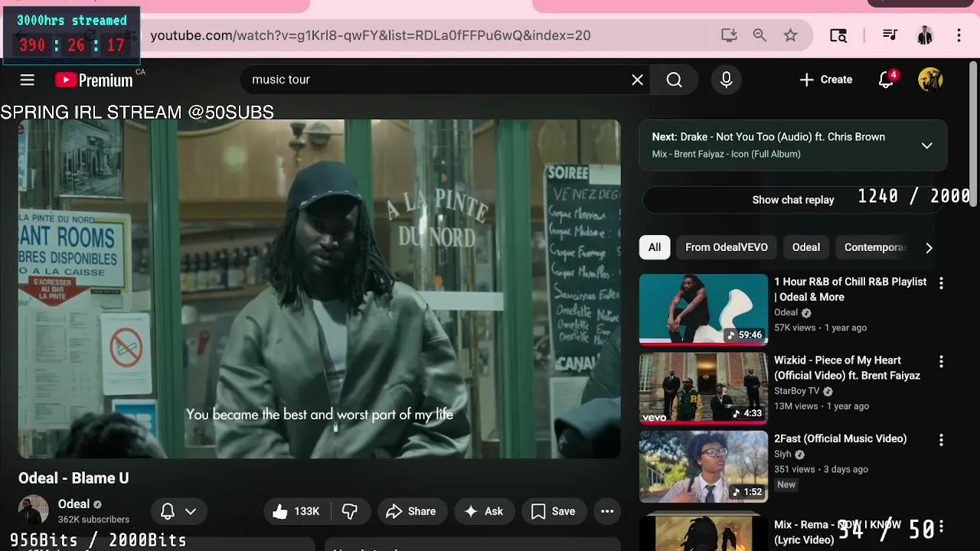Open 1 Hour R&B Chill Playlist thumbnail
The height and width of the screenshot is (551, 980).
(704, 310)
